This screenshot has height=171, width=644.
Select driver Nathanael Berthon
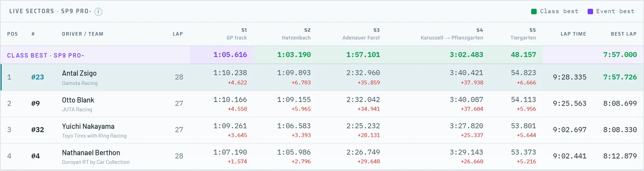pyautogui.click(x=91, y=152)
